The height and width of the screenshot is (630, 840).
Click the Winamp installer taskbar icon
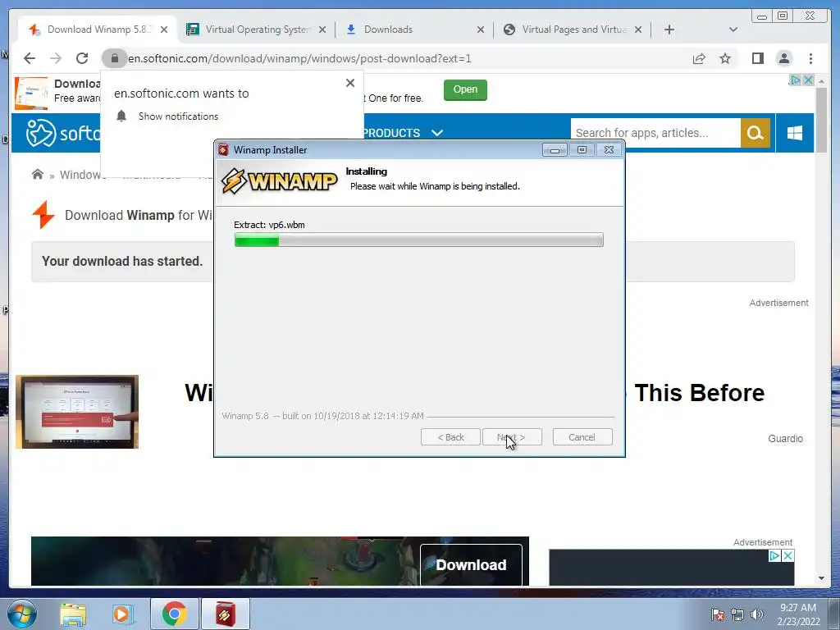click(225, 614)
